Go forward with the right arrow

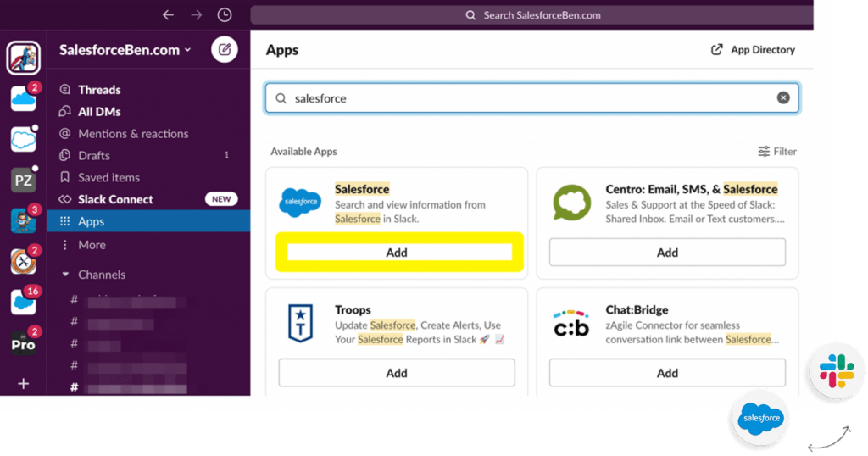pos(197,15)
